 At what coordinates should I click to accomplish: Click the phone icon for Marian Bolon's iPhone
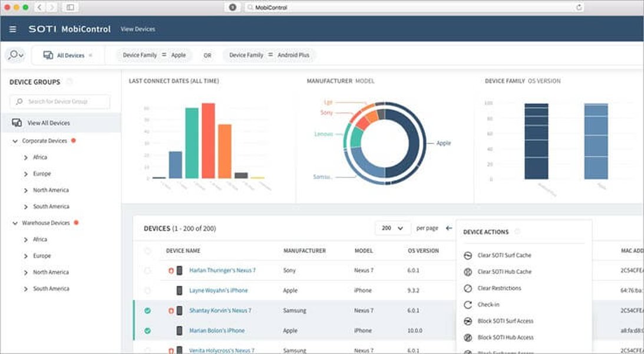(x=179, y=330)
